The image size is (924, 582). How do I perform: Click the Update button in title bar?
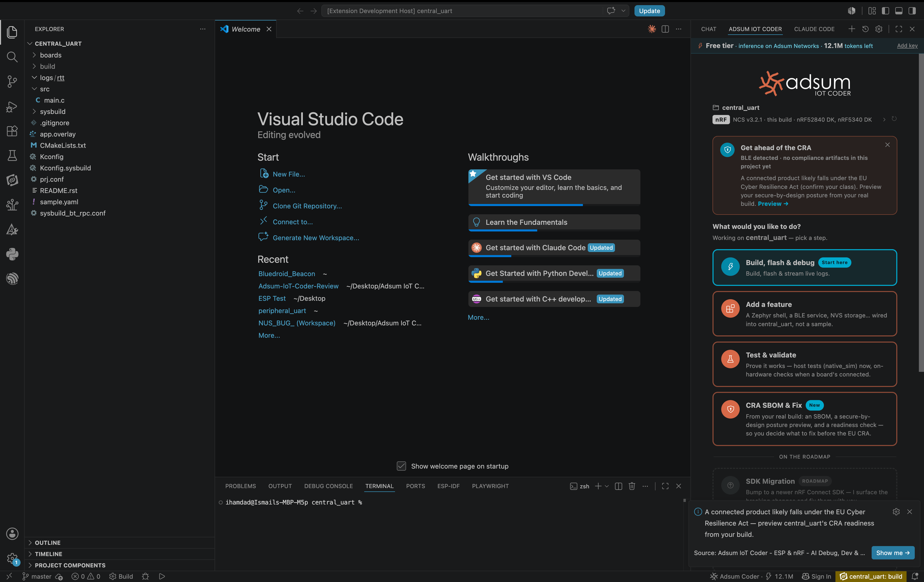(x=649, y=11)
